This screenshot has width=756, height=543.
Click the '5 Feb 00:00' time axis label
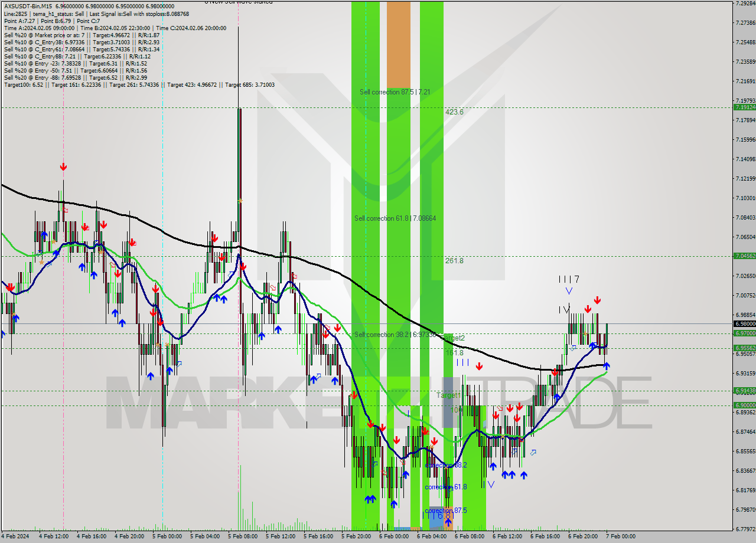coord(167,537)
